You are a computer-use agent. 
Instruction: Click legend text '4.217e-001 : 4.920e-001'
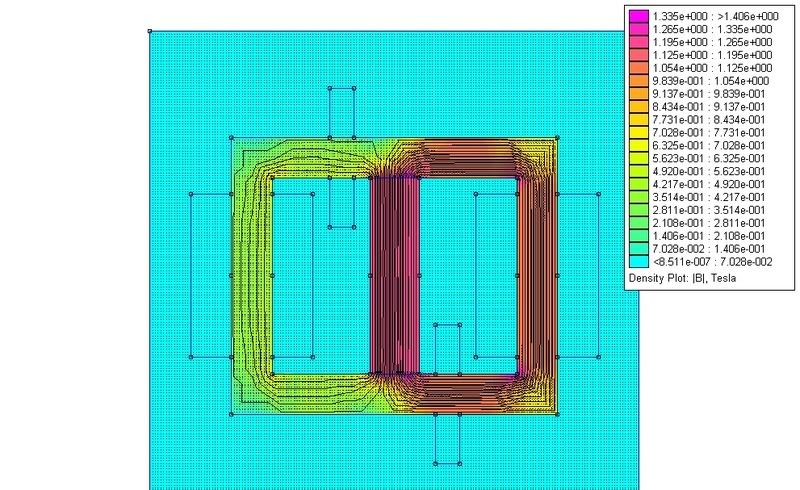(709, 184)
